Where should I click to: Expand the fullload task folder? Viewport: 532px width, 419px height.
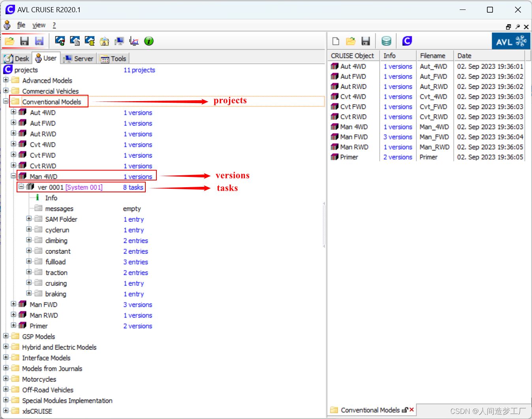point(29,261)
